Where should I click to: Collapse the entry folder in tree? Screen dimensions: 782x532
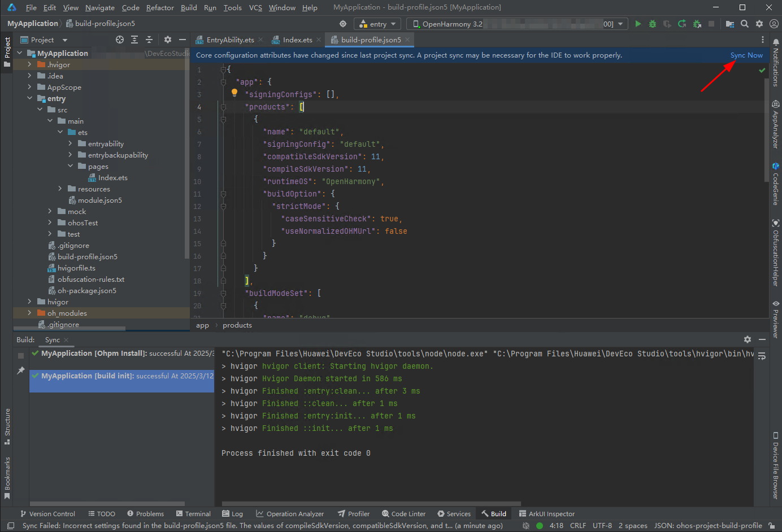tap(30, 98)
